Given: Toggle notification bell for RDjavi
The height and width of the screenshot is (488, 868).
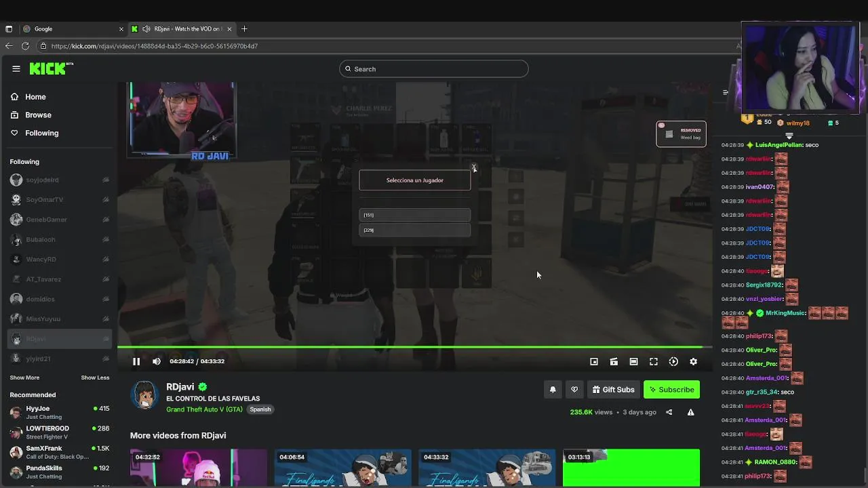Looking at the screenshot, I should (x=553, y=390).
